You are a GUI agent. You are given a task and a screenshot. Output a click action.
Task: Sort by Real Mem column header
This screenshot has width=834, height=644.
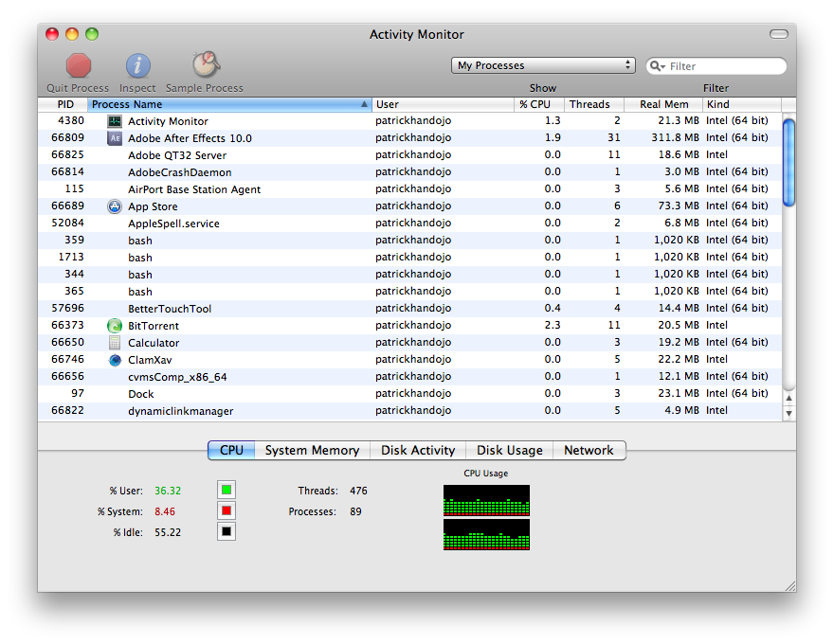(x=663, y=104)
